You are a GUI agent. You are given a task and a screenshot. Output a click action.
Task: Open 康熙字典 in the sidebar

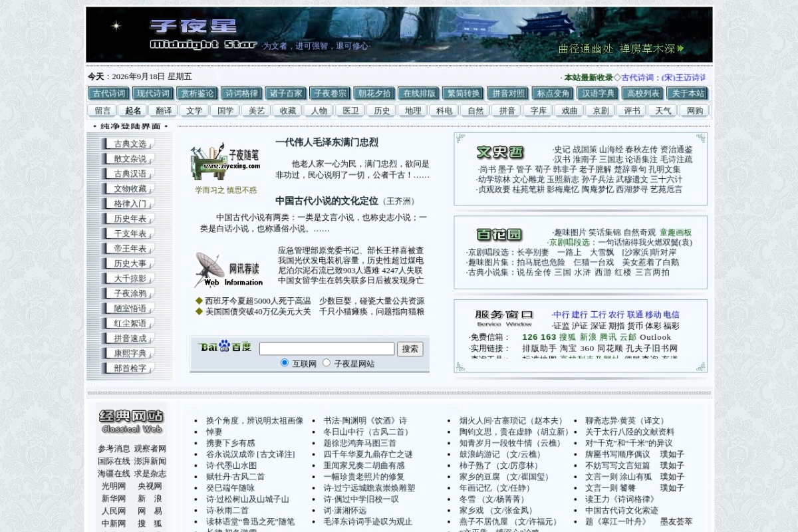tap(129, 353)
